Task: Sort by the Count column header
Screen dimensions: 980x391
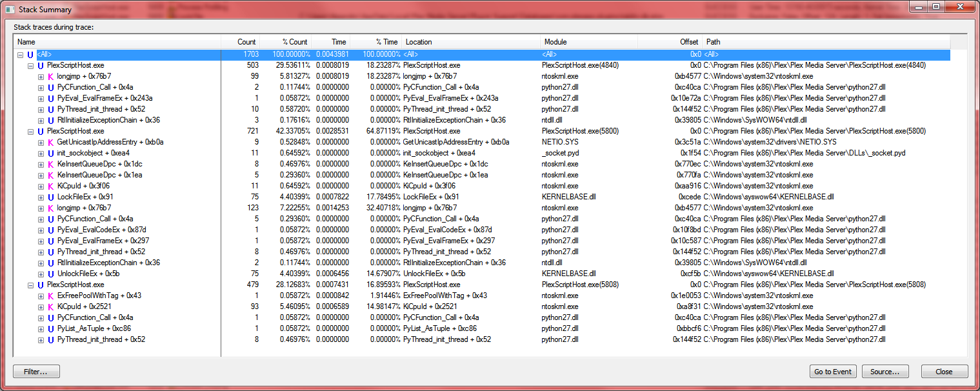Action: 240,42
